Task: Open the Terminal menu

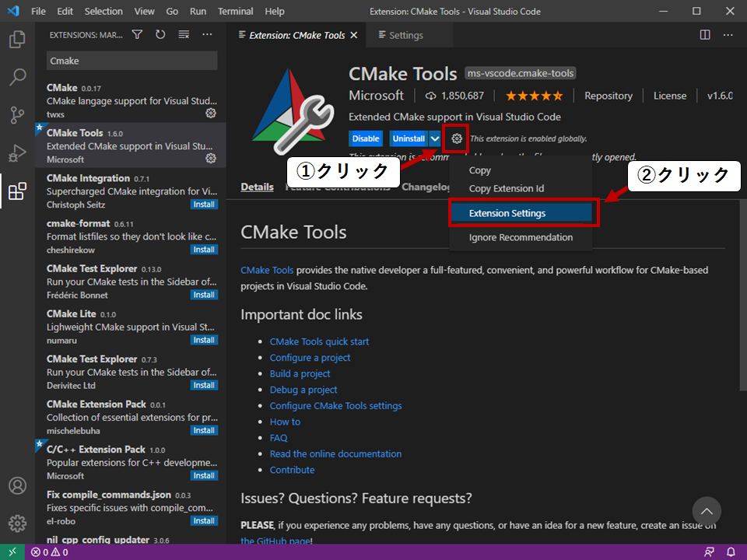Action: (235, 11)
